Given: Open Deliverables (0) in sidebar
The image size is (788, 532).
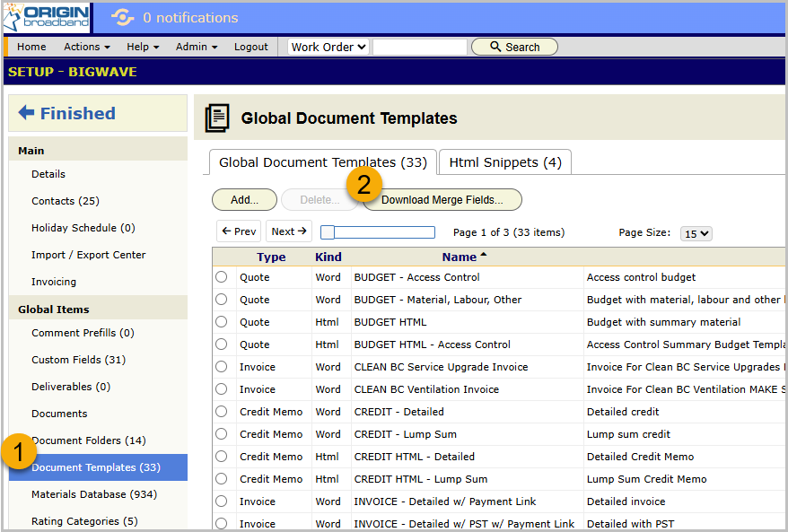Looking at the screenshot, I should pos(71,387).
